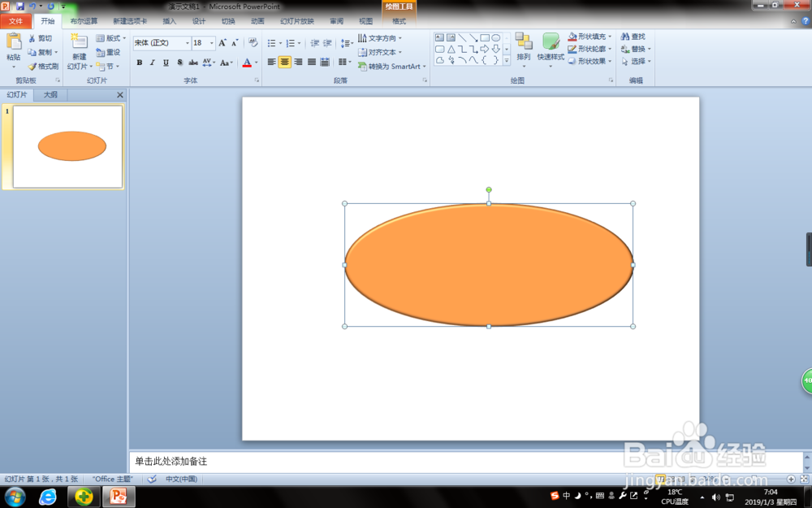Toggle center text alignment

284,63
